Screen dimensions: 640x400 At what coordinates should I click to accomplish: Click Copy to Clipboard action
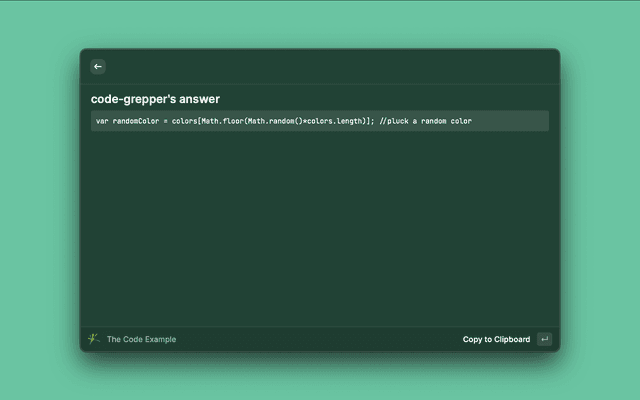(496, 339)
